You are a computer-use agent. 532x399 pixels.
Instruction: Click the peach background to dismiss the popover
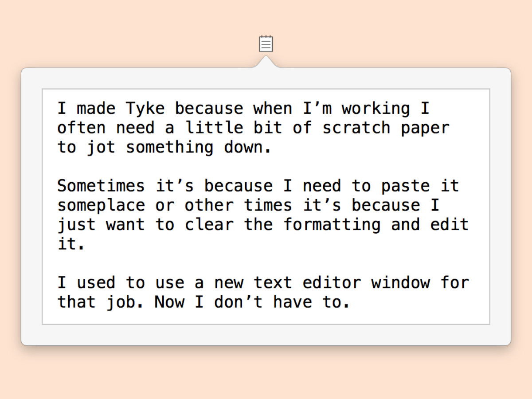[266, 372]
